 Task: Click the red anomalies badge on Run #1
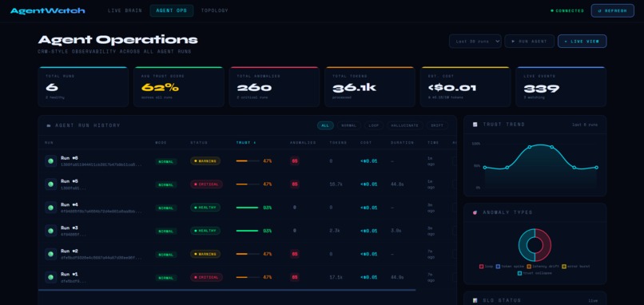295,277
